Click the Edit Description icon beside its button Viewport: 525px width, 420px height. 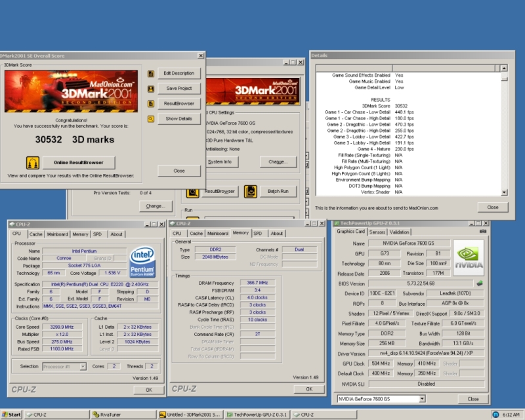[151, 73]
